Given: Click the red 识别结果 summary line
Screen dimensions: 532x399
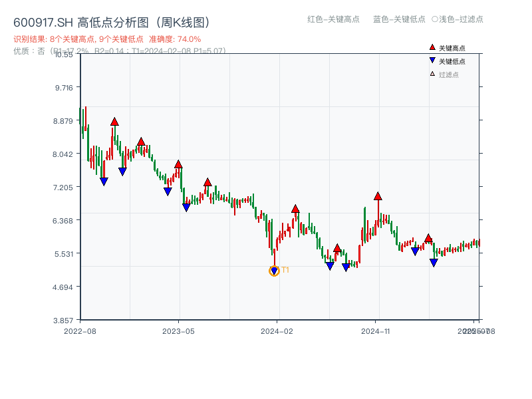Looking at the screenshot, I should click(x=107, y=39).
